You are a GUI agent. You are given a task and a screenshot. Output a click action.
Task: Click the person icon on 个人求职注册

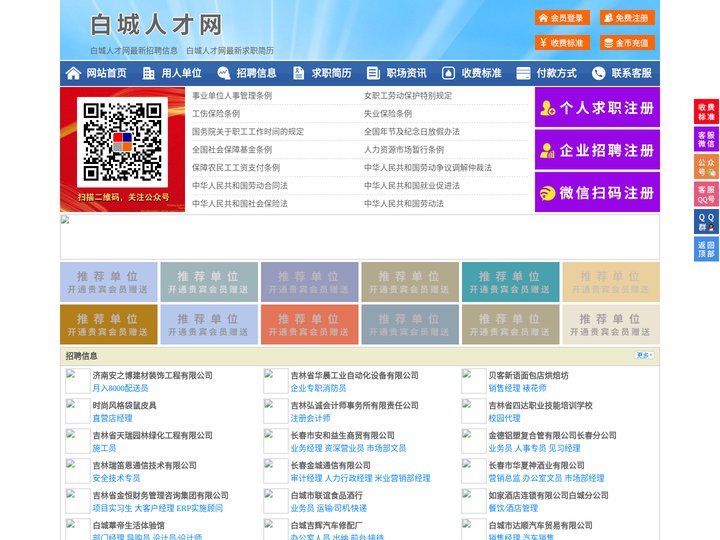pos(547,108)
